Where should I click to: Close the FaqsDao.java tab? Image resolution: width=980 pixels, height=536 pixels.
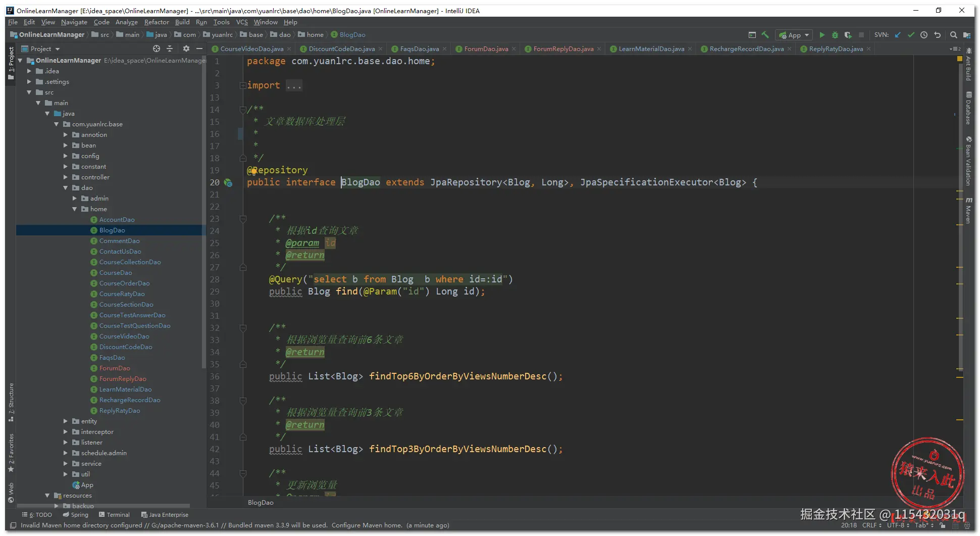445,49
